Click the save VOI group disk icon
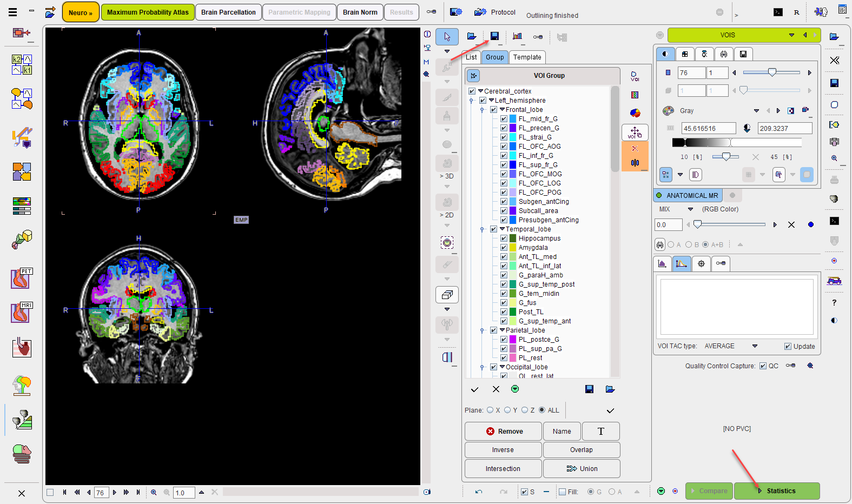This screenshot has height=504, width=852. [x=590, y=389]
